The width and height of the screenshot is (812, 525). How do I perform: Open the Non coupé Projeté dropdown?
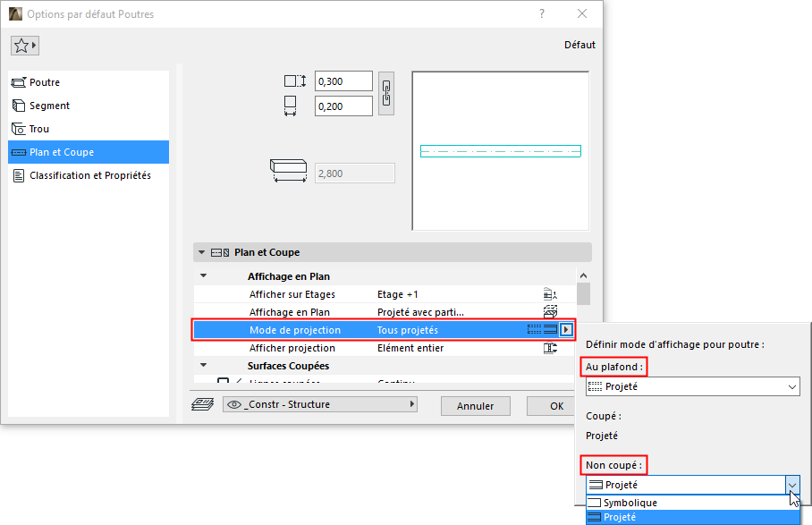coord(692,485)
